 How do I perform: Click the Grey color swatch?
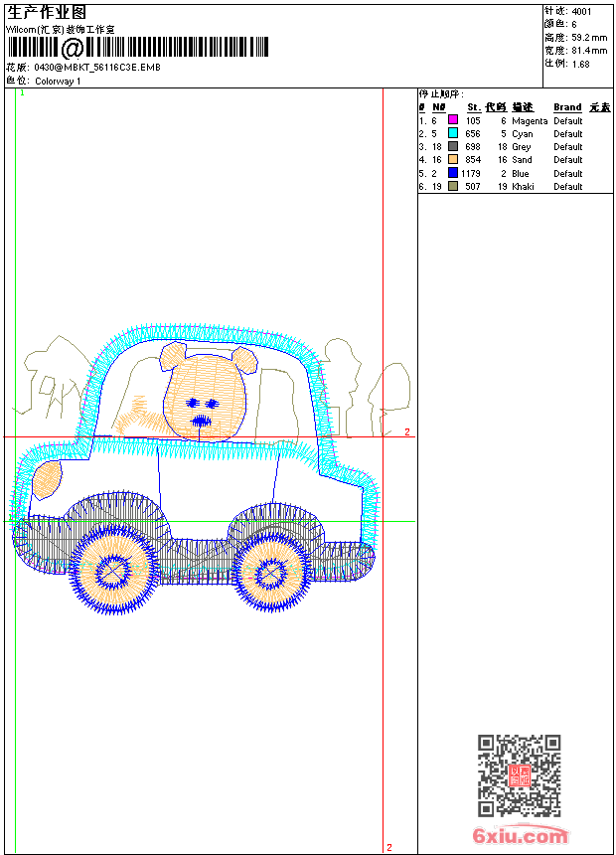pyautogui.click(x=452, y=146)
